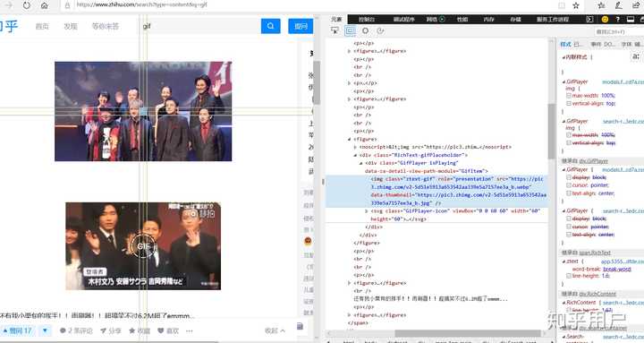Screen dimensions: 644x343
Task: Click the browser forward arrow
Action: coord(9,5)
